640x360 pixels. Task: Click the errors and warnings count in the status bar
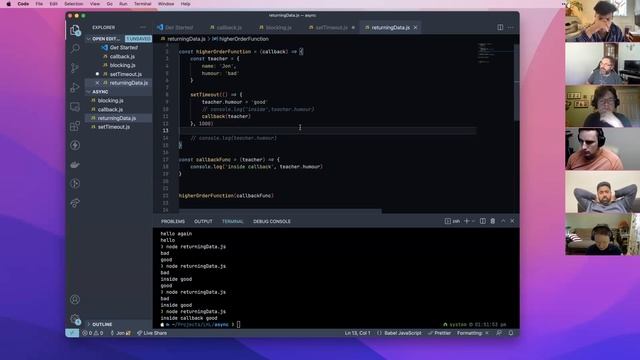(x=93, y=333)
